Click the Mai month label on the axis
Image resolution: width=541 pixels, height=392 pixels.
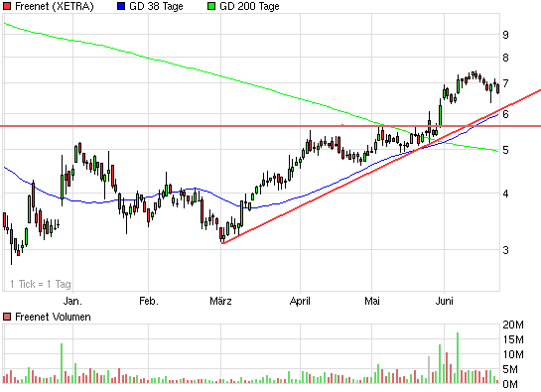(x=372, y=301)
